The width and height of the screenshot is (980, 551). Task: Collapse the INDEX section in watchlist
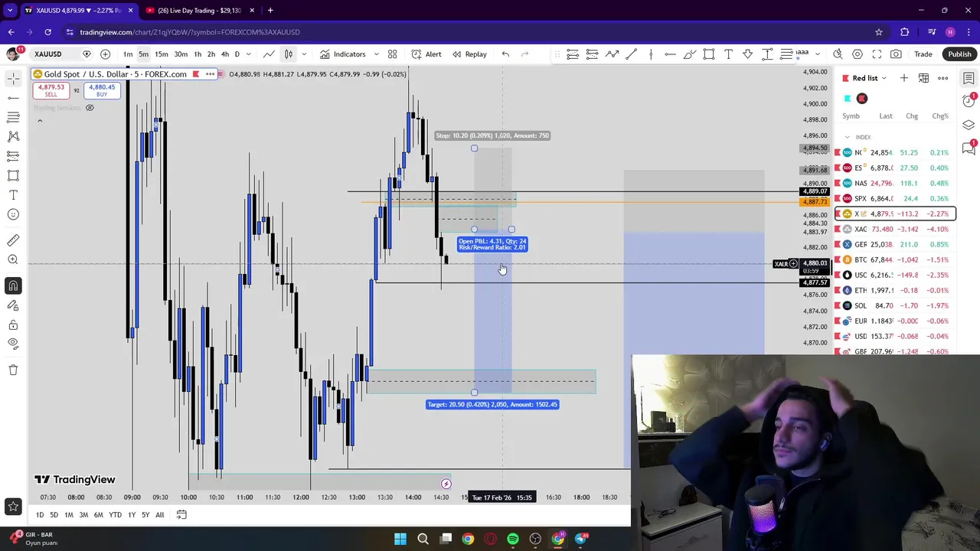[848, 137]
